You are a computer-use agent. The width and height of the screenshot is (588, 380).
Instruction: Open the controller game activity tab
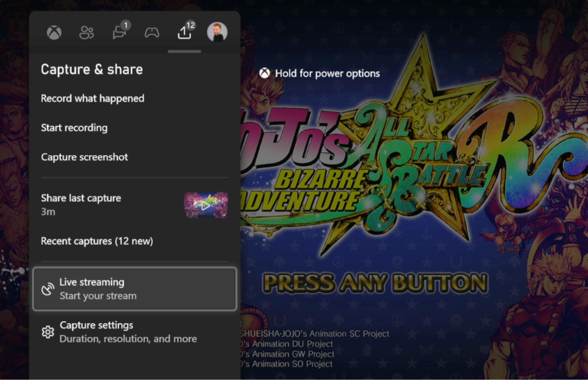[152, 32]
